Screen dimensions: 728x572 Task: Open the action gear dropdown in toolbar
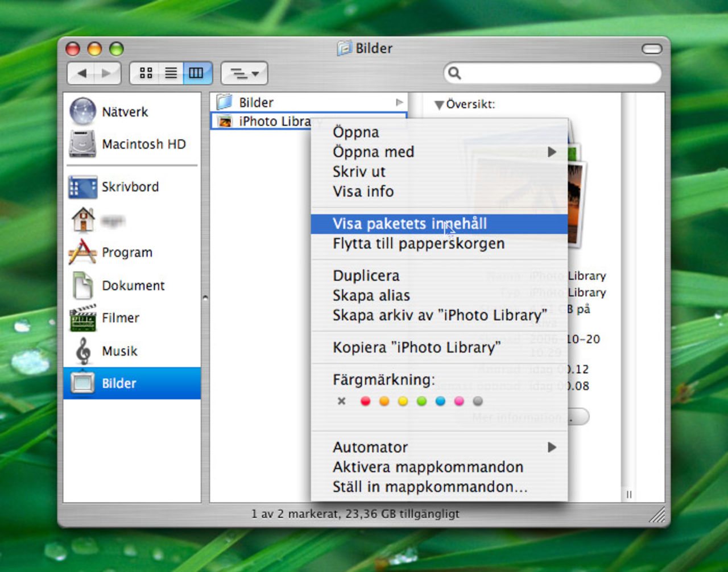coord(244,73)
